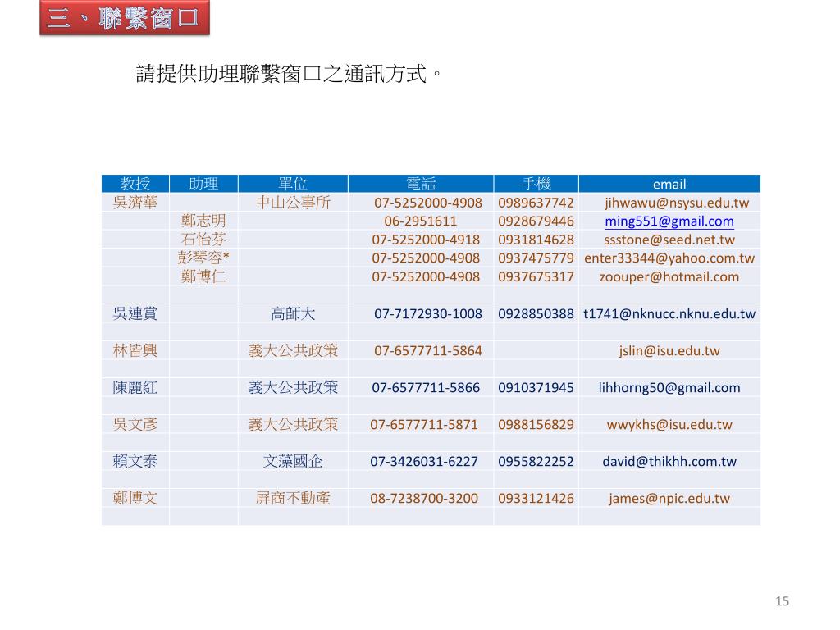Click the phone number 06-2951611
The height and width of the screenshot is (630, 840).
(421, 221)
